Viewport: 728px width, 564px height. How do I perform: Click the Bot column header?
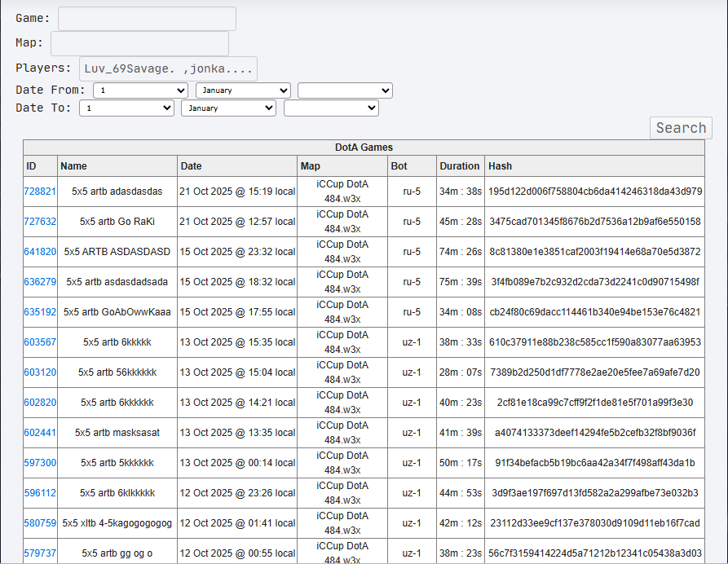[x=412, y=166]
